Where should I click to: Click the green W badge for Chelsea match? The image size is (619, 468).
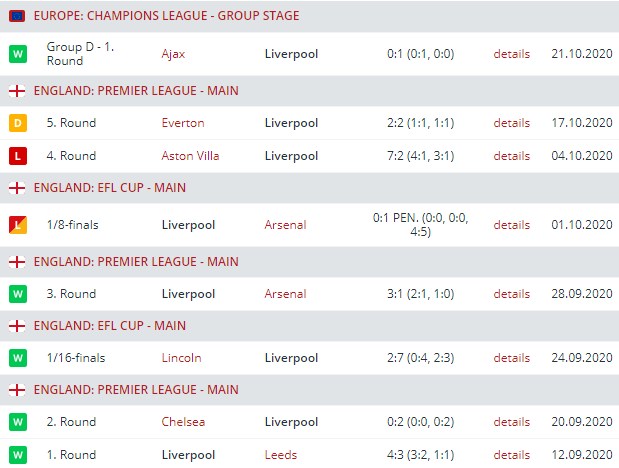(16, 422)
